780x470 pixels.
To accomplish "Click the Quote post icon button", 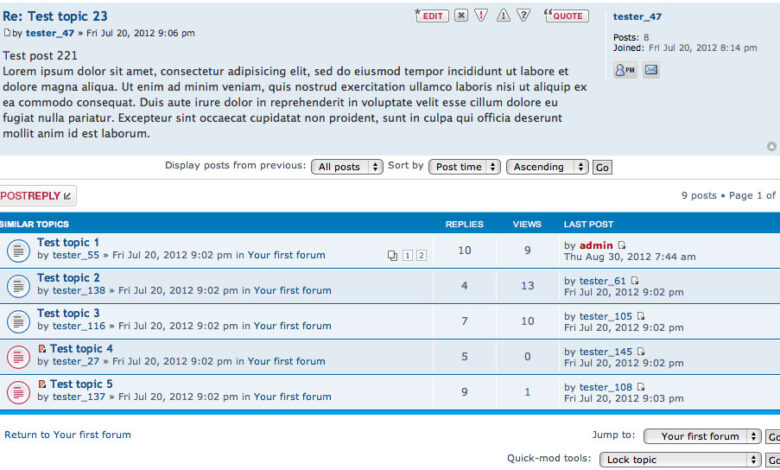I will [567, 16].
